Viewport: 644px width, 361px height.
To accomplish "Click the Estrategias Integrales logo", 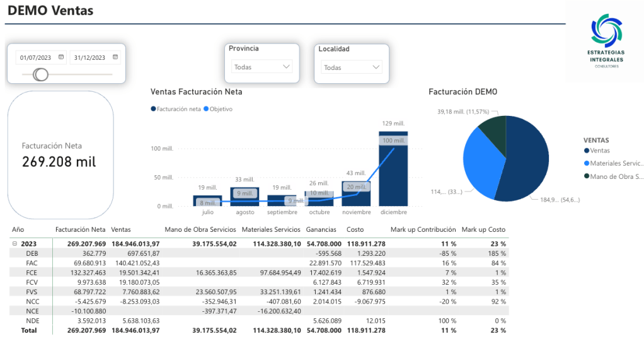I will tap(605, 42).
